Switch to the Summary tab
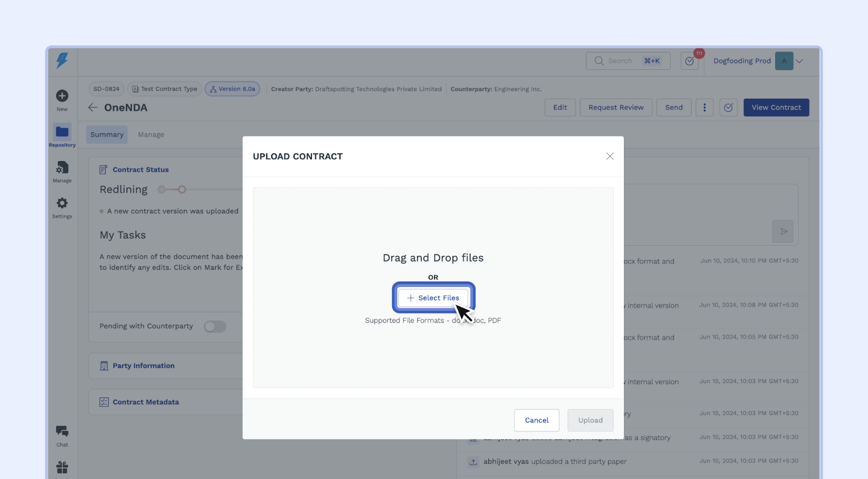This screenshot has height=479, width=868. click(x=107, y=135)
